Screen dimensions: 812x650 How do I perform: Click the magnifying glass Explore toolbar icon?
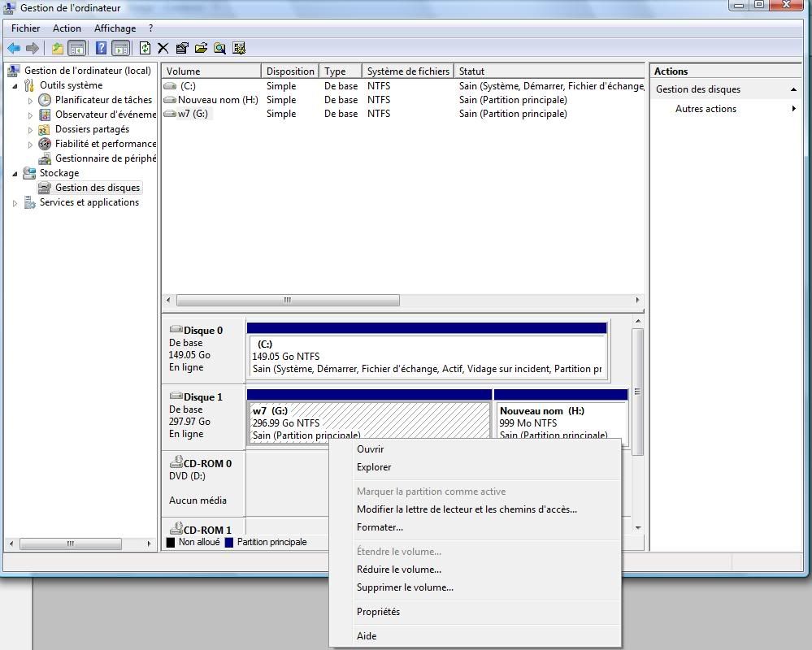[x=219, y=48]
